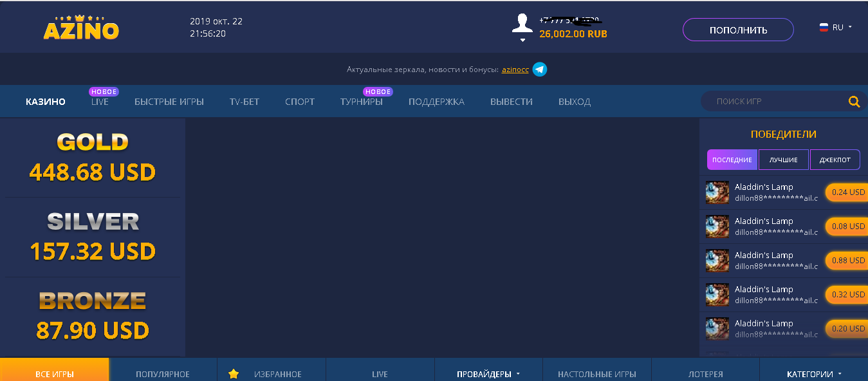Follow the azinocc mirror link
This screenshot has width=868, height=381.
coord(515,70)
